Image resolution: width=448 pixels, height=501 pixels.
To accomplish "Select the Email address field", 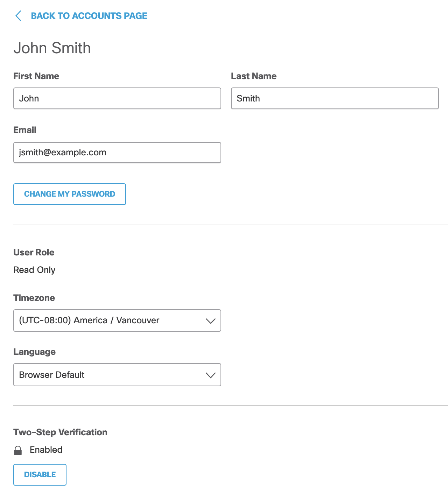I will point(117,153).
